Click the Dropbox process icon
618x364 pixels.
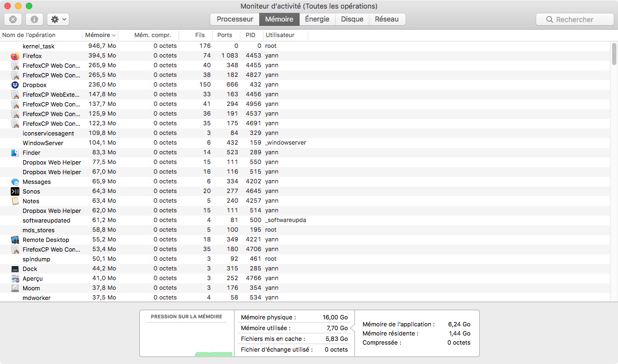(x=15, y=85)
